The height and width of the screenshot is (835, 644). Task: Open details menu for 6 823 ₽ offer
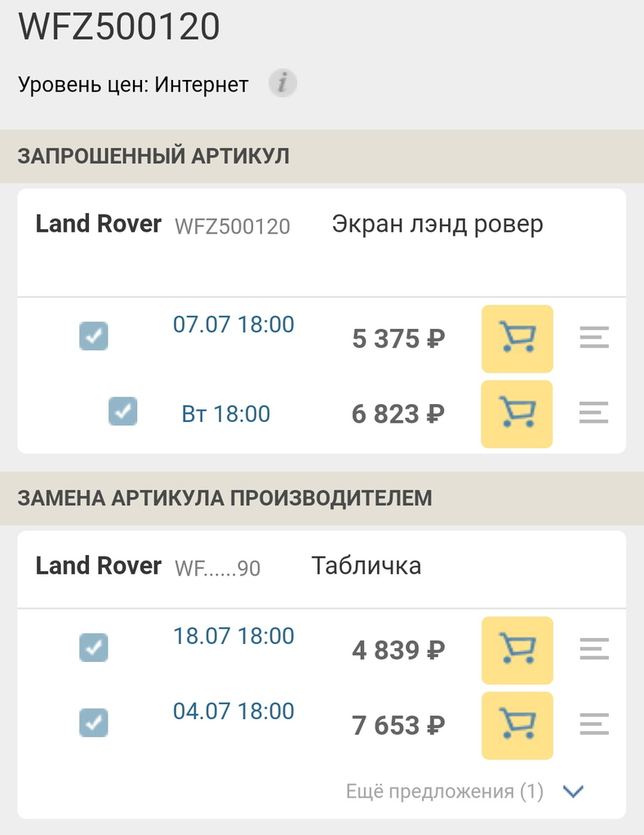tap(594, 413)
